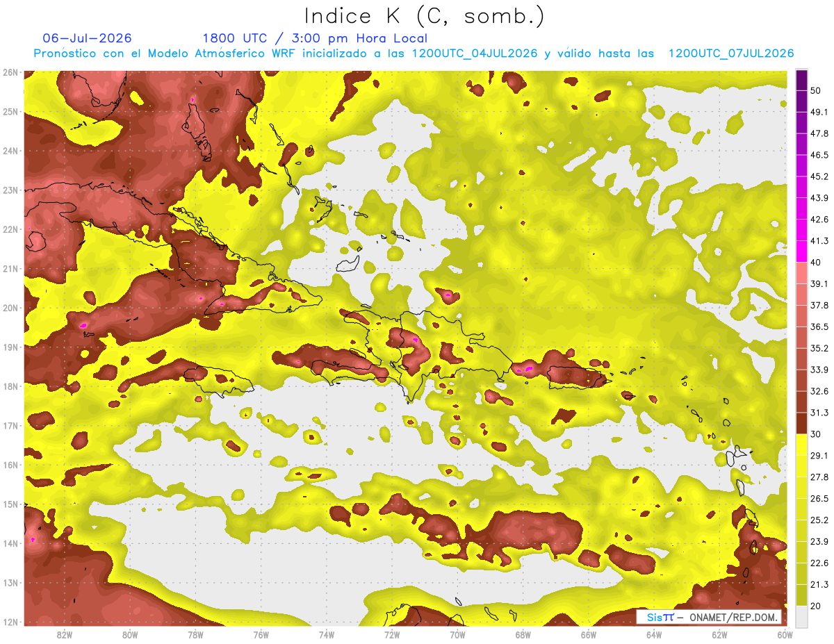Click the colorbar value 46.5
Viewport: 834px width, 644px height.
click(x=819, y=155)
